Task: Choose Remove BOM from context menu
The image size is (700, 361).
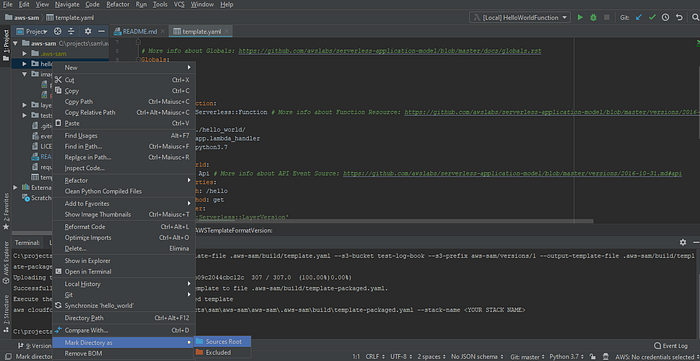Action: pyautogui.click(x=124, y=353)
